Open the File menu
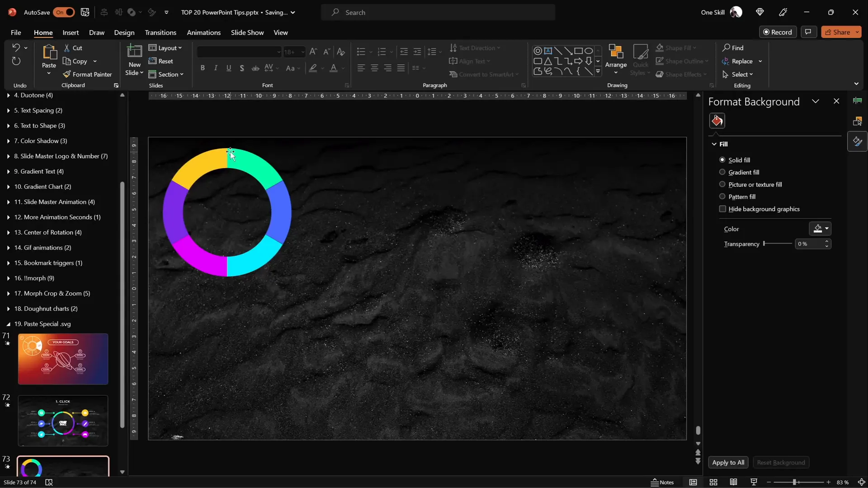This screenshot has width=868, height=488. tap(16, 32)
